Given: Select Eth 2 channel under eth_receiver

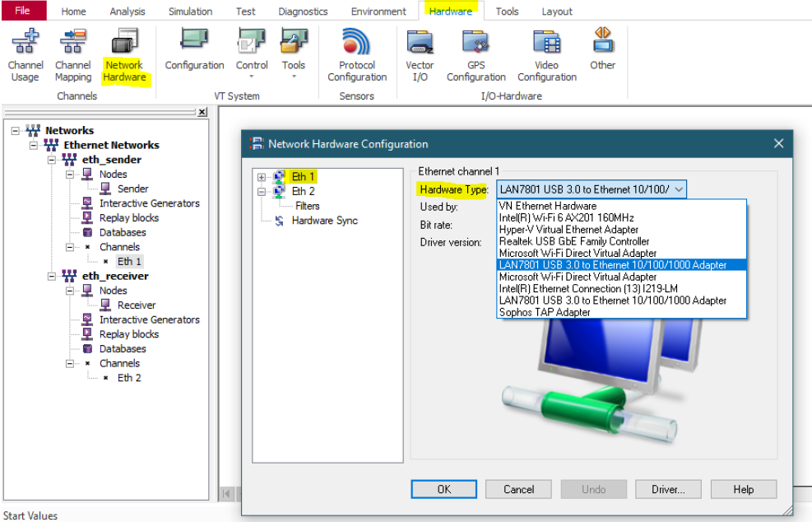Looking at the screenshot, I should pos(129,378).
